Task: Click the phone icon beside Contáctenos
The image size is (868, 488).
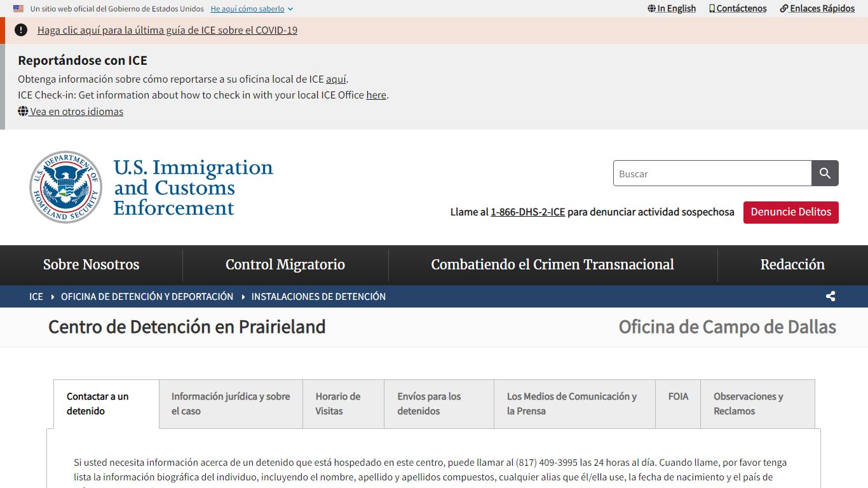Action: [712, 9]
